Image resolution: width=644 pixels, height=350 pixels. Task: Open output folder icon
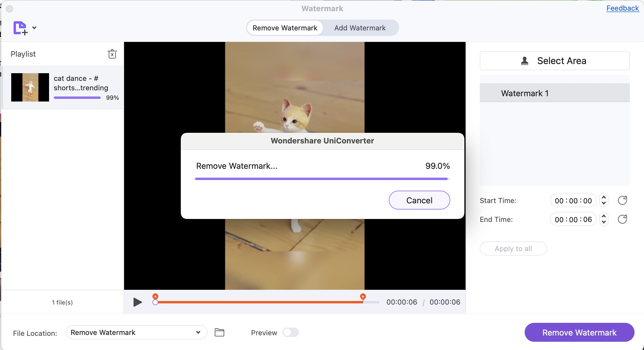click(219, 333)
